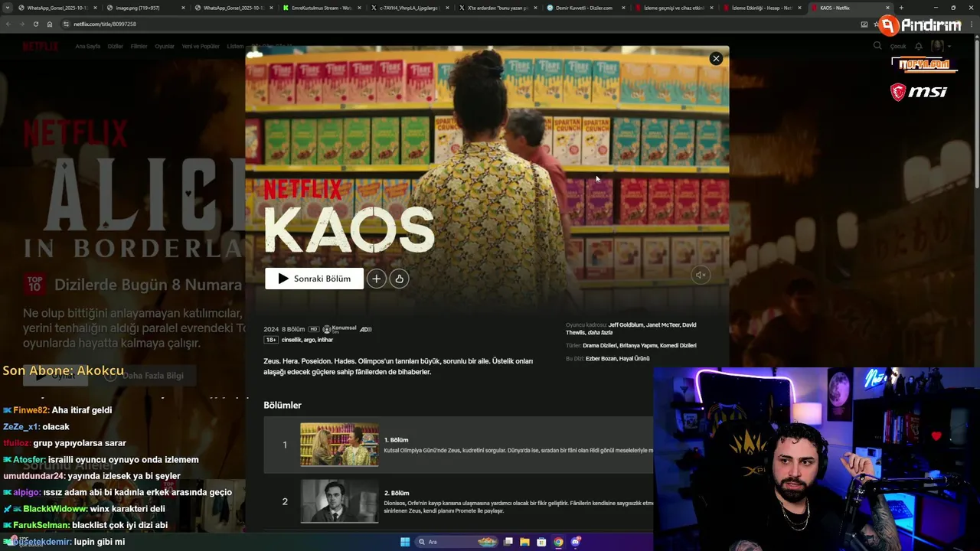Screen dimensions: 980x551
Task: Click the Ezber Bozan tag
Action: click(600, 358)
